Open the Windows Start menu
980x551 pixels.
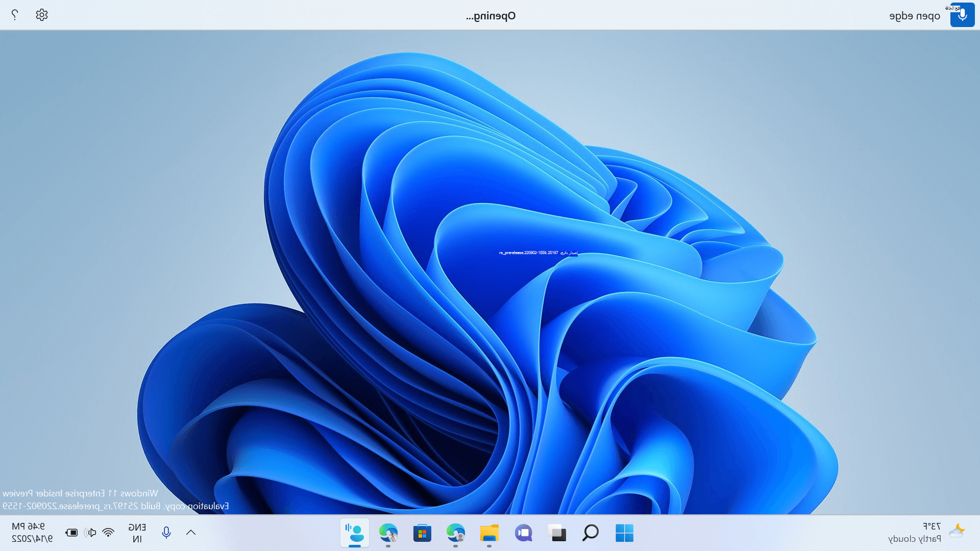click(x=624, y=533)
